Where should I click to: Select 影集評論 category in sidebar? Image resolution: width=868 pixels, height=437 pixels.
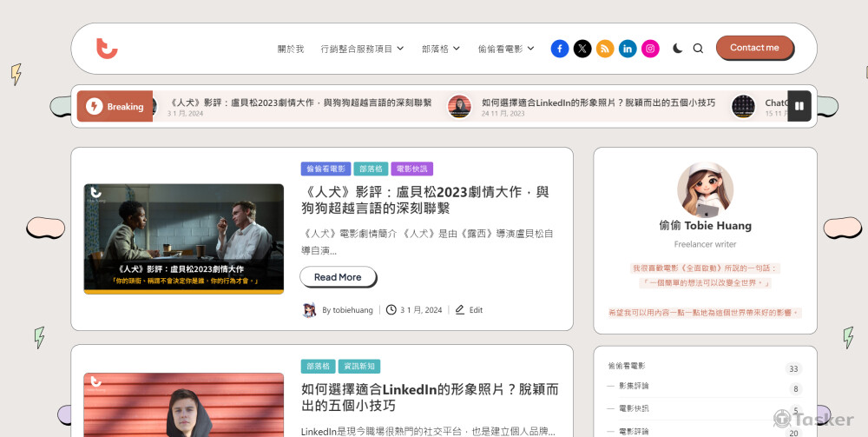click(x=634, y=386)
